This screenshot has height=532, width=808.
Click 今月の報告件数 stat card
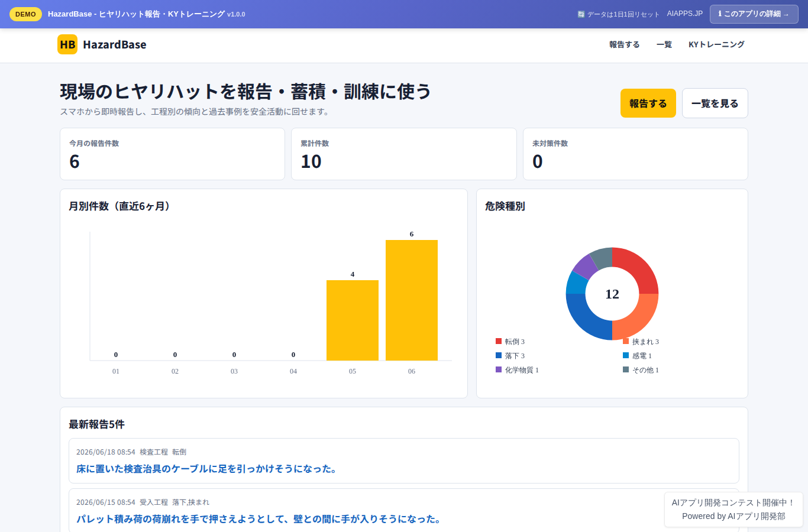(x=172, y=154)
